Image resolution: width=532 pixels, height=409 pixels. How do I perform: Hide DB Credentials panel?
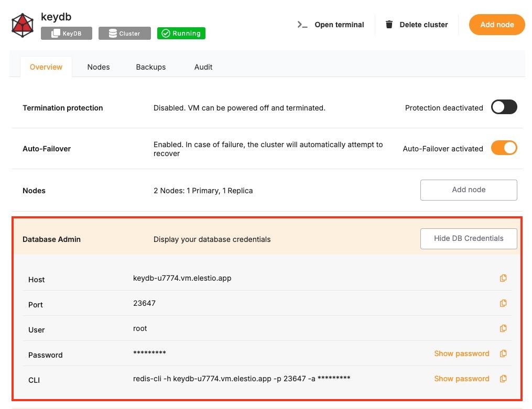pyautogui.click(x=469, y=238)
